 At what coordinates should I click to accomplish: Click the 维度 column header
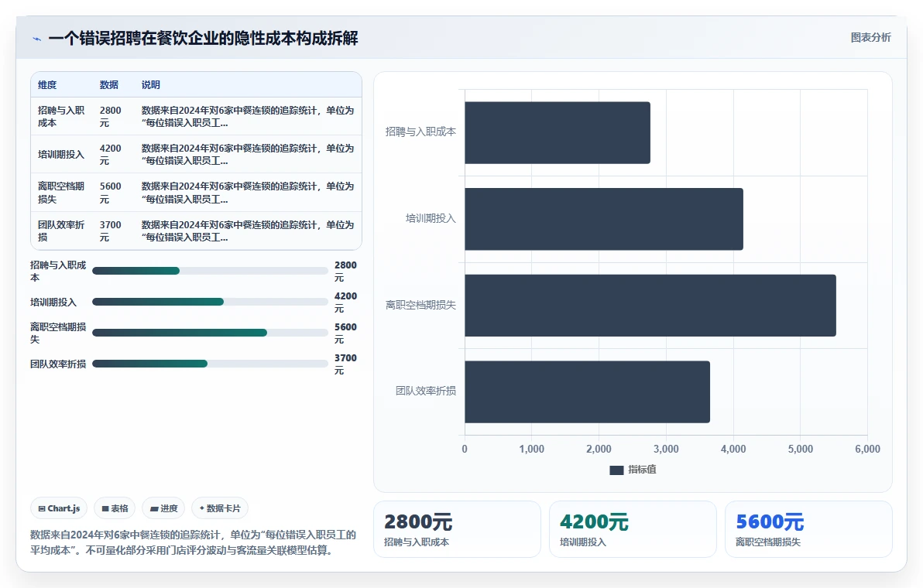[47, 84]
